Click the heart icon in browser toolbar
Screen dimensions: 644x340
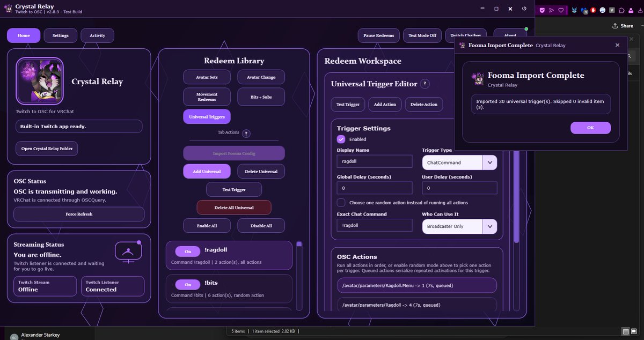pos(561,10)
